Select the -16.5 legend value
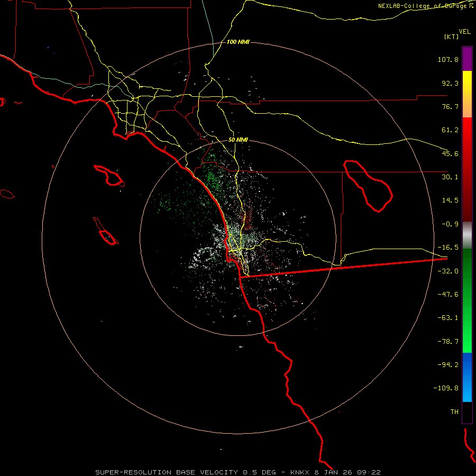476x476 pixels. click(x=448, y=248)
